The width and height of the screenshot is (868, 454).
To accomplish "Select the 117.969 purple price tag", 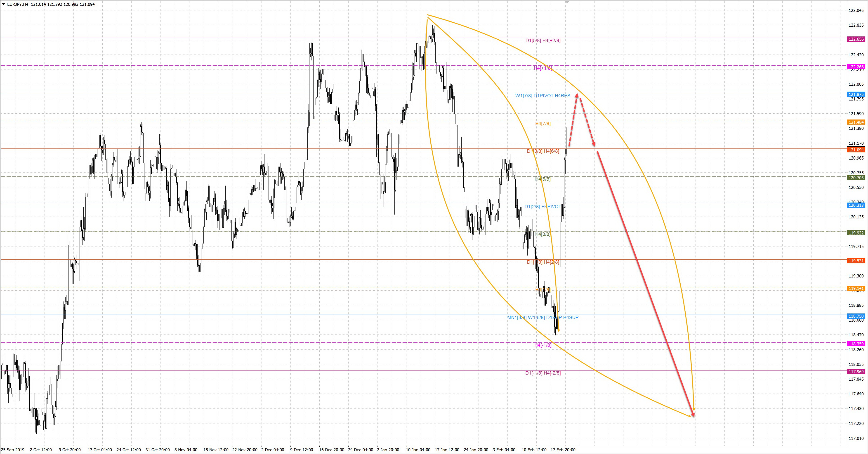I will [856, 371].
